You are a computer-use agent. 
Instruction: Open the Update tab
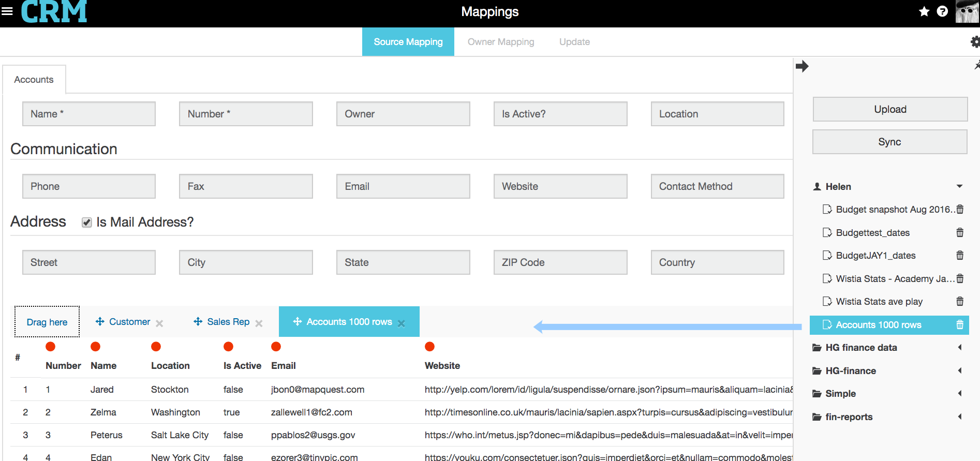574,42
